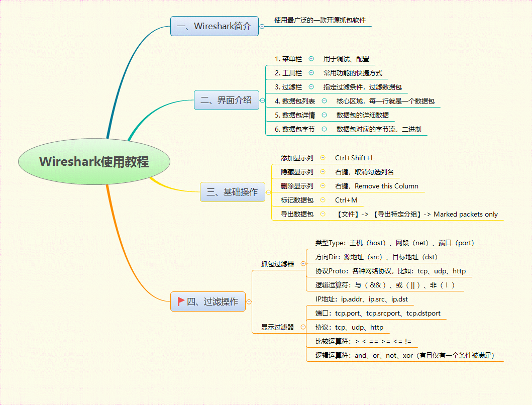Select the 方向Dir src/dst text

(x=376, y=257)
